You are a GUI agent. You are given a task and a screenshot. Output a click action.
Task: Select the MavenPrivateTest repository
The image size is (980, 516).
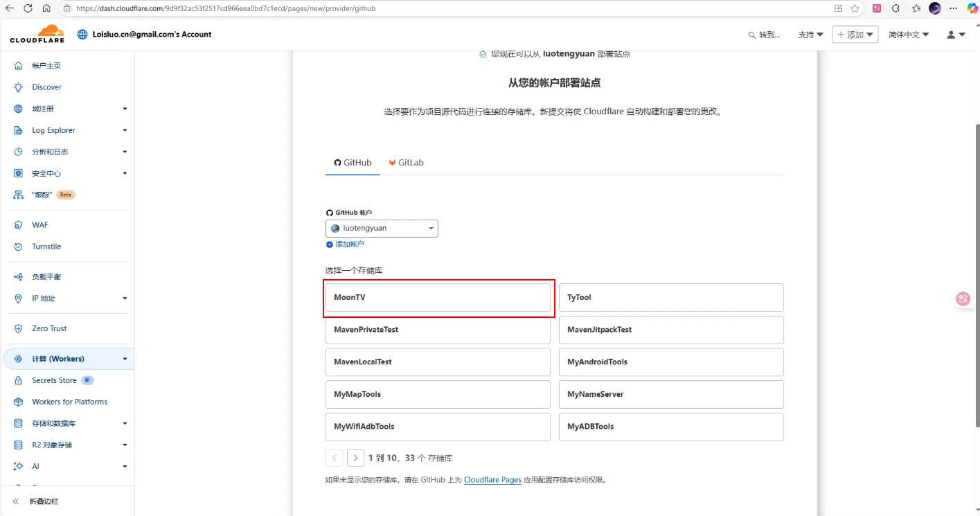(x=438, y=330)
